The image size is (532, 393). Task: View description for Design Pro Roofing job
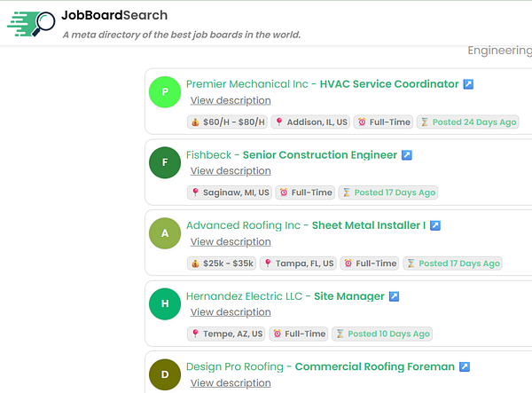coord(231,383)
